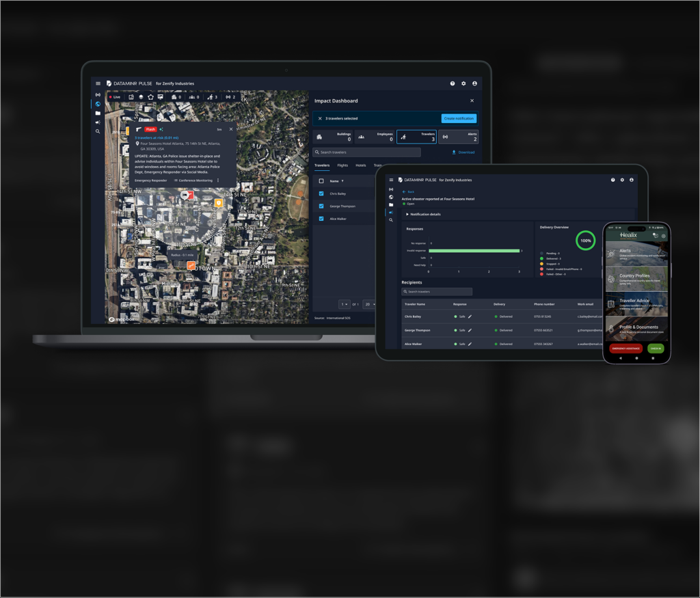
Task: Select the green Invalid response bar in chart
Action: 474,251
